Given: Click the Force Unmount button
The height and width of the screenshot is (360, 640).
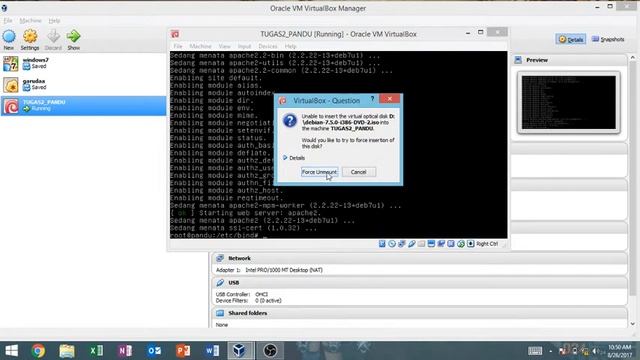Looking at the screenshot, I should [x=319, y=172].
